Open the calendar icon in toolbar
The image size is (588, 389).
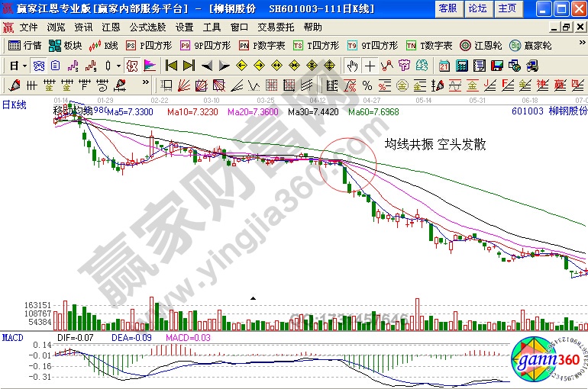(x=444, y=66)
